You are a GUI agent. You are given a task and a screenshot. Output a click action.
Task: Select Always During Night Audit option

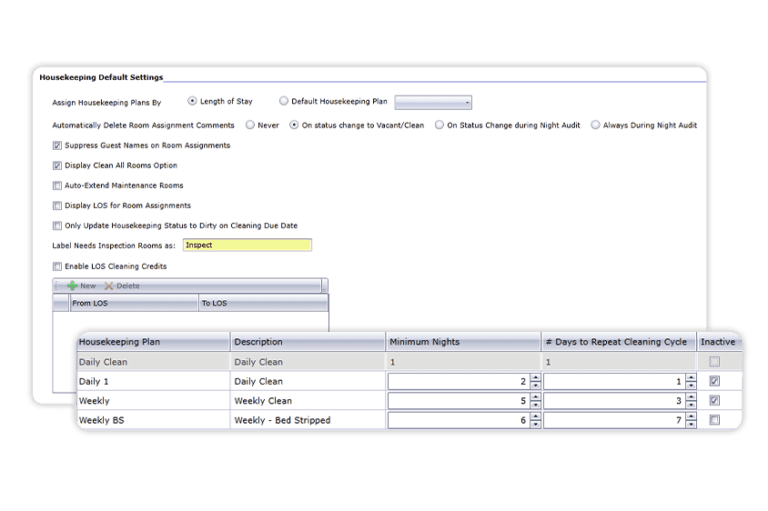tap(596, 125)
